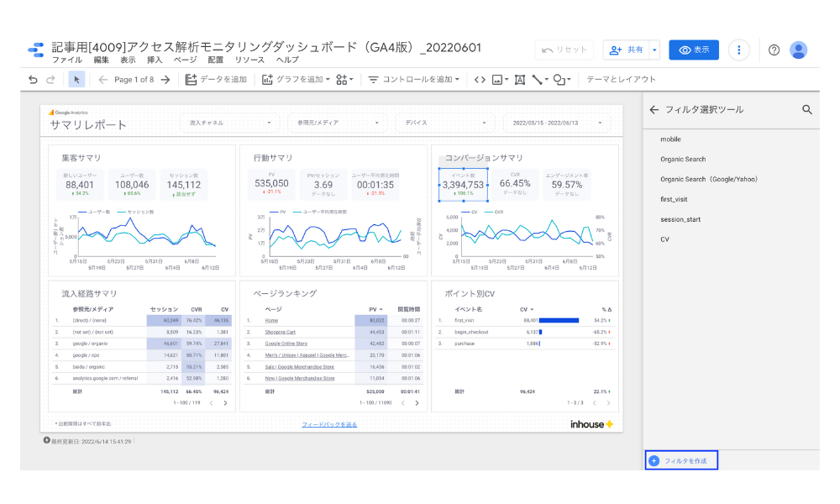Click the redo arrow icon

coord(50,79)
